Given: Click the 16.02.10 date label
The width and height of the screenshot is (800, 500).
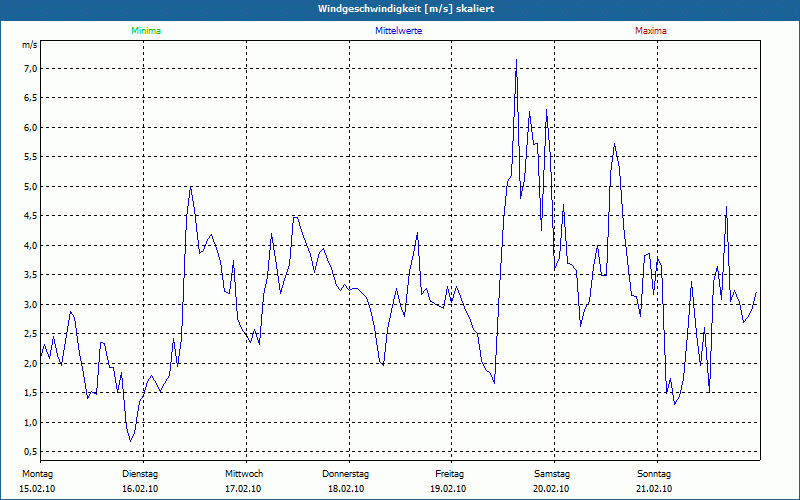Looking at the screenshot, I should [x=140, y=489].
